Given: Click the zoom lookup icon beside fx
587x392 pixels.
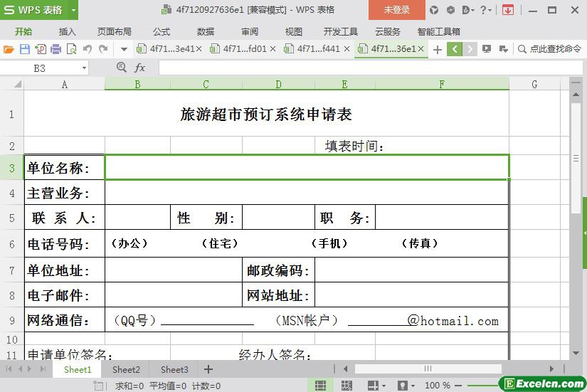Looking at the screenshot, I should 121,68.
